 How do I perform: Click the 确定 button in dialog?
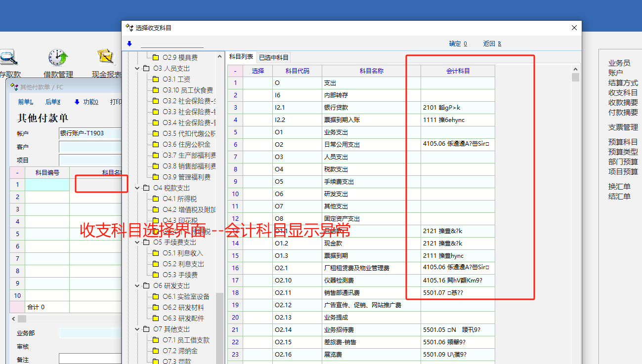coord(458,43)
